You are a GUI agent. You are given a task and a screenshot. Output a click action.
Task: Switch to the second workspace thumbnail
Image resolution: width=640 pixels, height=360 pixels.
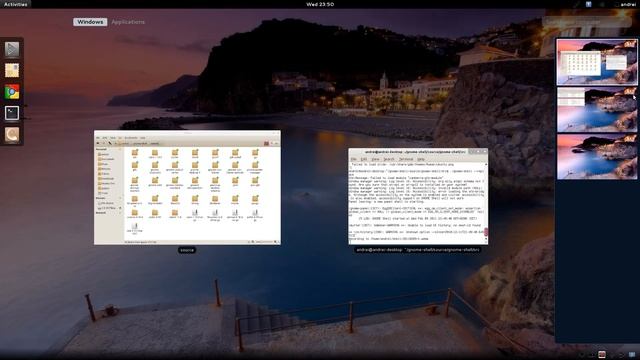pyautogui.click(x=597, y=109)
